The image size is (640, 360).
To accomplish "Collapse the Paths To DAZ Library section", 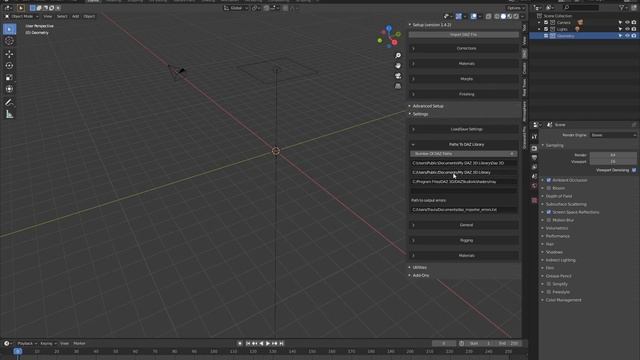I will (464, 144).
